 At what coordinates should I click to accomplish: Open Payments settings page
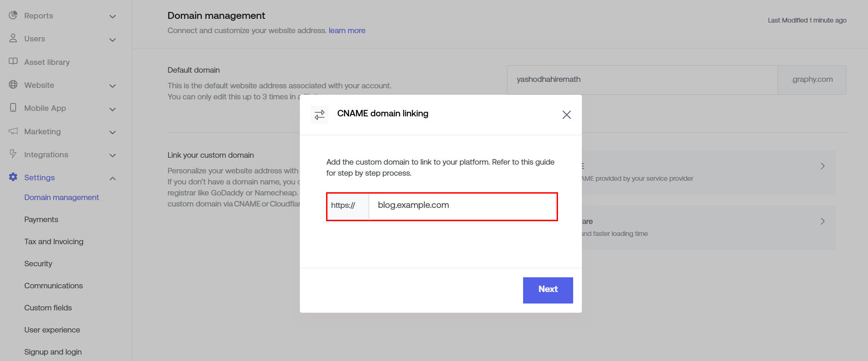tap(41, 219)
